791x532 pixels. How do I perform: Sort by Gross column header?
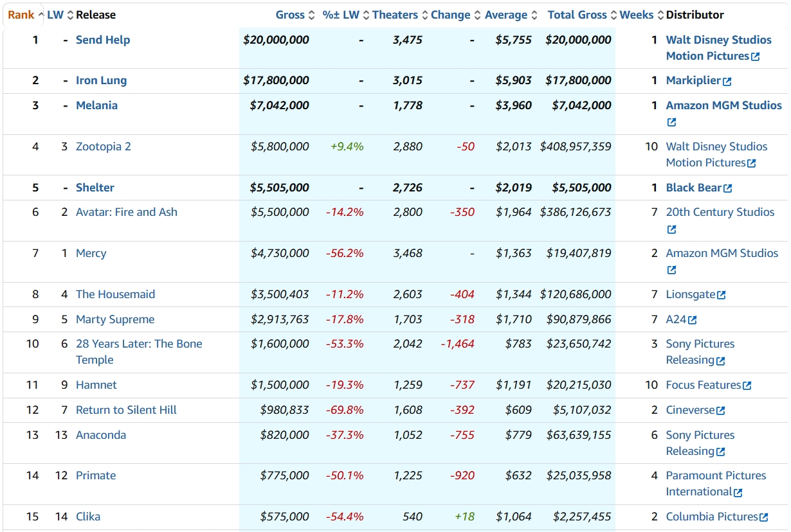tap(290, 15)
